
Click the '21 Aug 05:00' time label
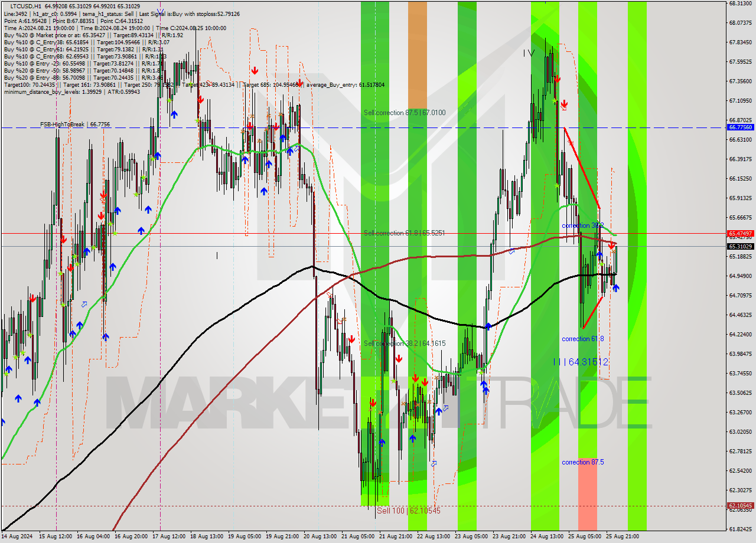point(359,537)
